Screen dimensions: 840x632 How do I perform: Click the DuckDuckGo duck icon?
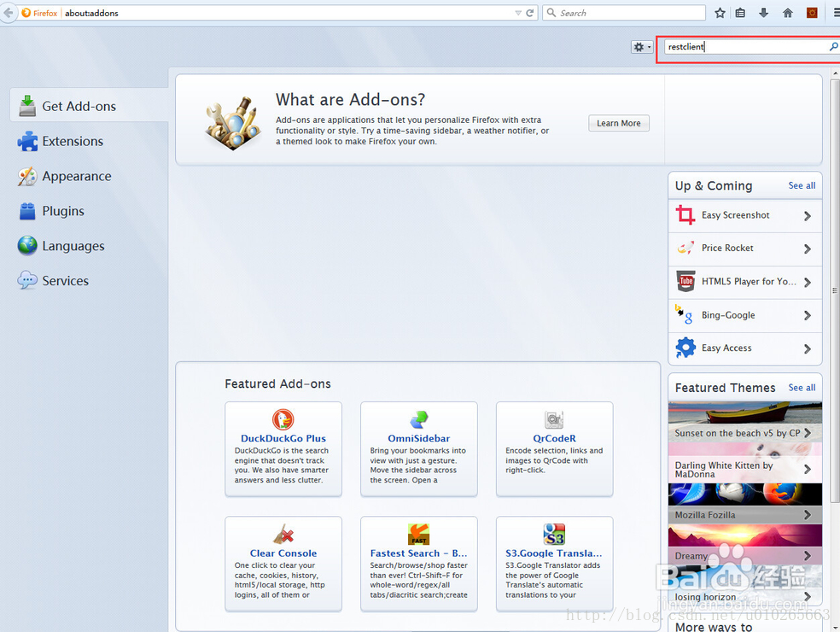coord(283,419)
